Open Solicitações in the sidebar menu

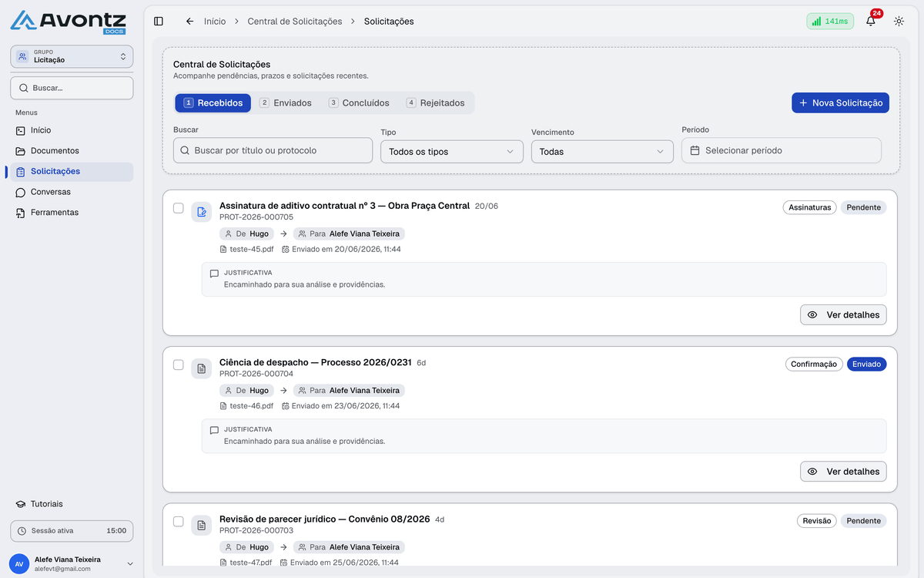(72, 171)
